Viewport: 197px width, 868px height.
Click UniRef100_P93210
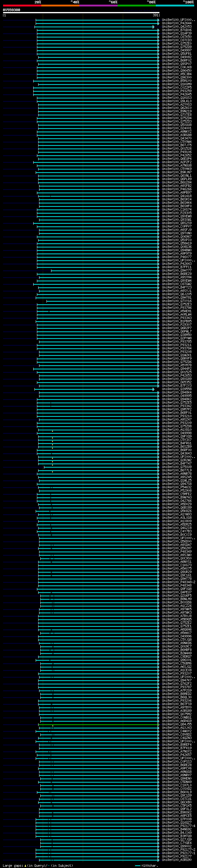point(177,416)
